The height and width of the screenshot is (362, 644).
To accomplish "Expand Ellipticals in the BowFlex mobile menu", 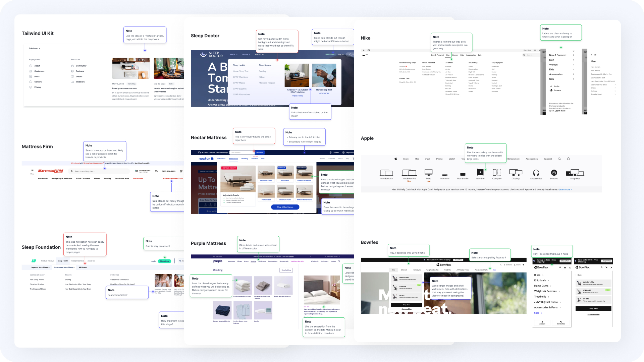I will (542, 281).
